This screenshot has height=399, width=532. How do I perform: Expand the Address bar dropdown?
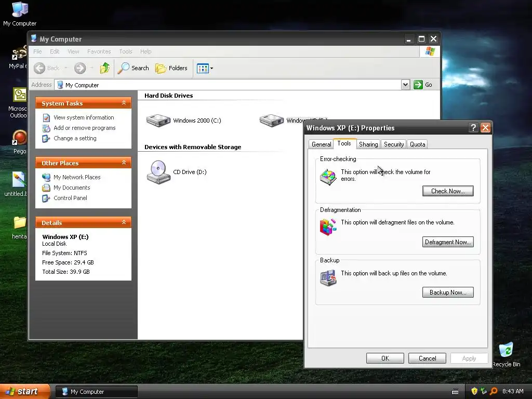pos(405,85)
